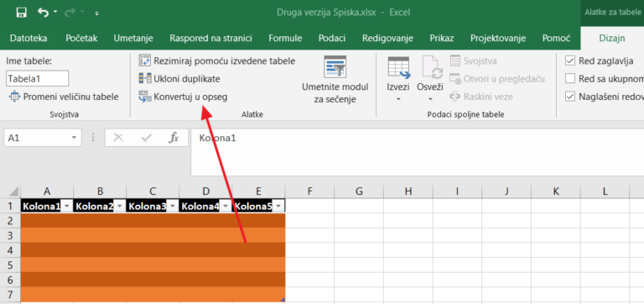Screen dimensions: 644x304
Task: Open the Pomoć tab
Action: [556, 39]
